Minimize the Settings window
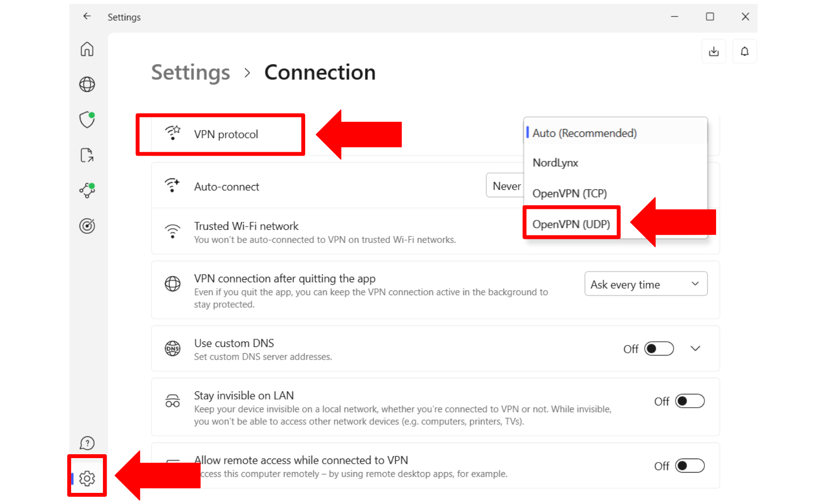This screenshot has height=504, width=820. point(674,16)
